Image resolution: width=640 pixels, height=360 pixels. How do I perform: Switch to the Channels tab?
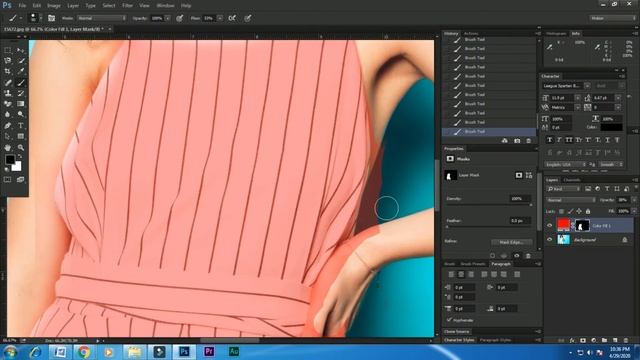pos(572,180)
